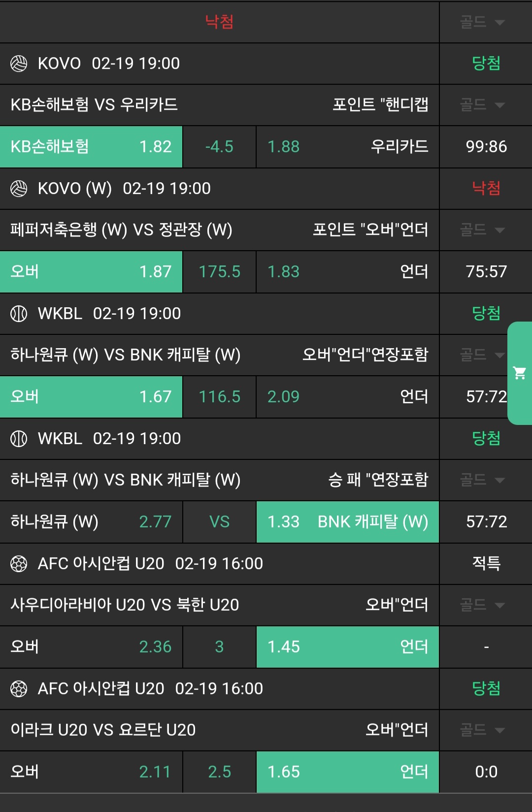This screenshot has height=812, width=532.
Task: Expand the 골드 dropdown beside 이라크 U20 VS 요르단 U20
Action: tap(483, 730)
